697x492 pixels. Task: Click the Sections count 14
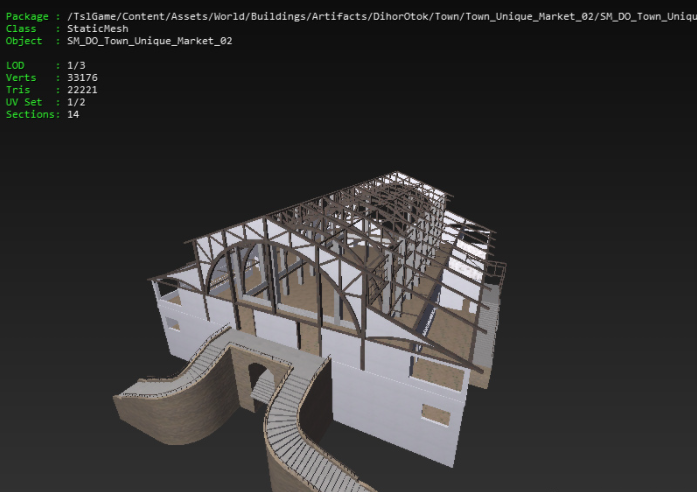point(73,114)
